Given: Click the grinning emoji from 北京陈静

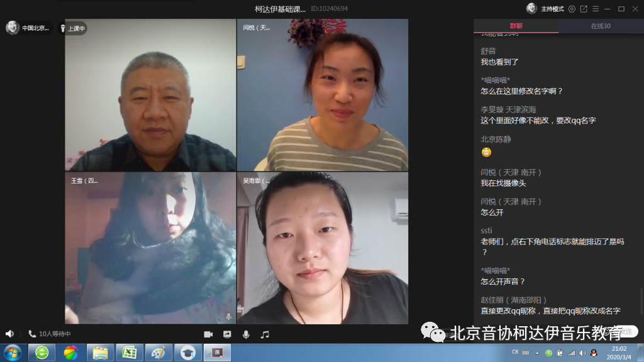Looking at the screenshot, I should click(x=486, y=152).
